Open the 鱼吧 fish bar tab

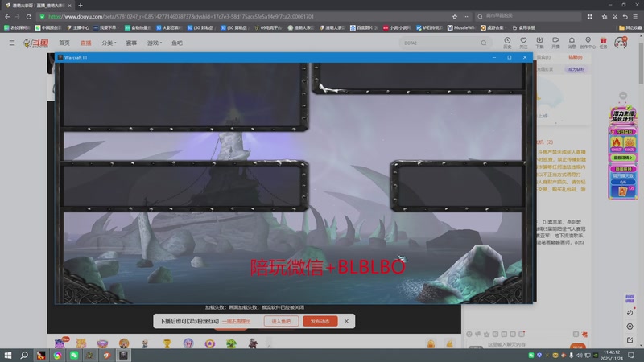(177, 43)
